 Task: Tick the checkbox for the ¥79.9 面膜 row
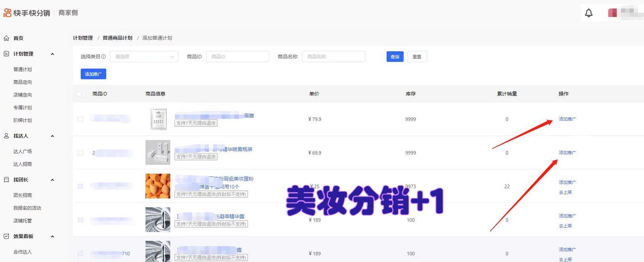[x=80, y=119]
